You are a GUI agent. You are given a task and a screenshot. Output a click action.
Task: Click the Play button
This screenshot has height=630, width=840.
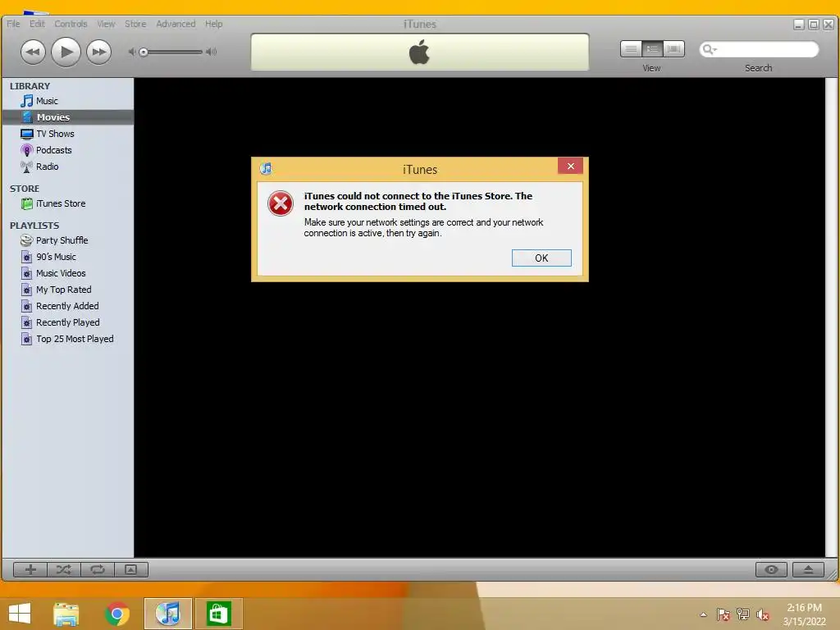click(66, 52)
